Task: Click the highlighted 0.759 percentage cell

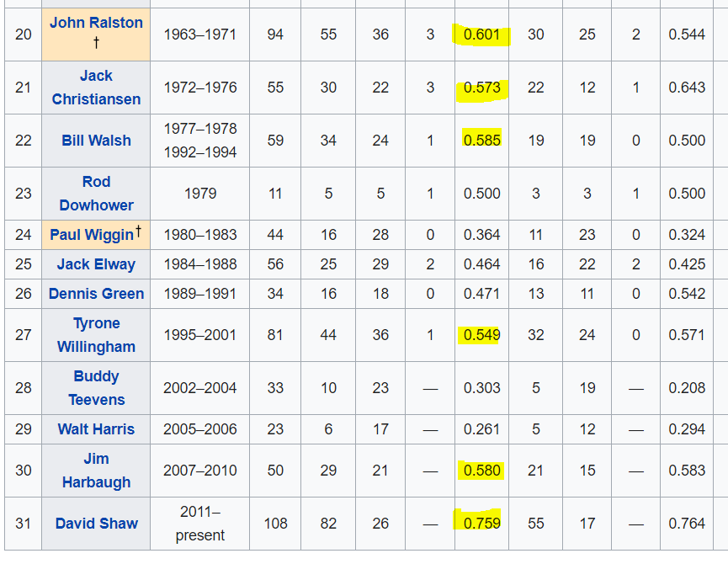Action: click(482, 524)
